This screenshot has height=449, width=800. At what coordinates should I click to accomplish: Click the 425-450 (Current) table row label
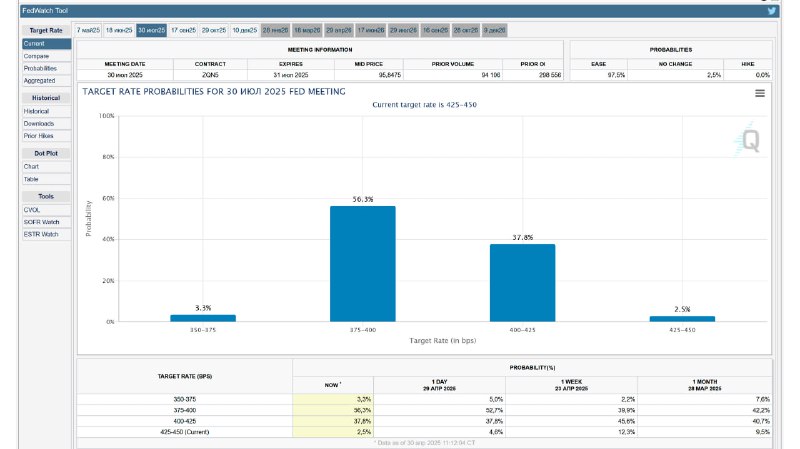pos(185,432)
